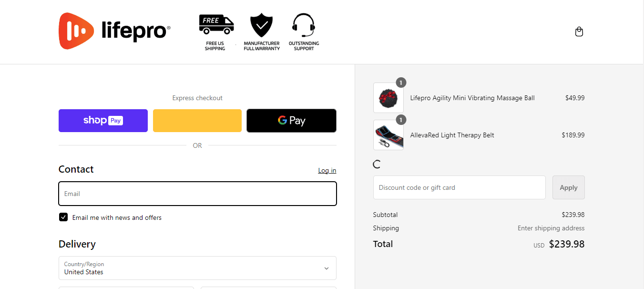Click the Discount code or gift card field

460,187
